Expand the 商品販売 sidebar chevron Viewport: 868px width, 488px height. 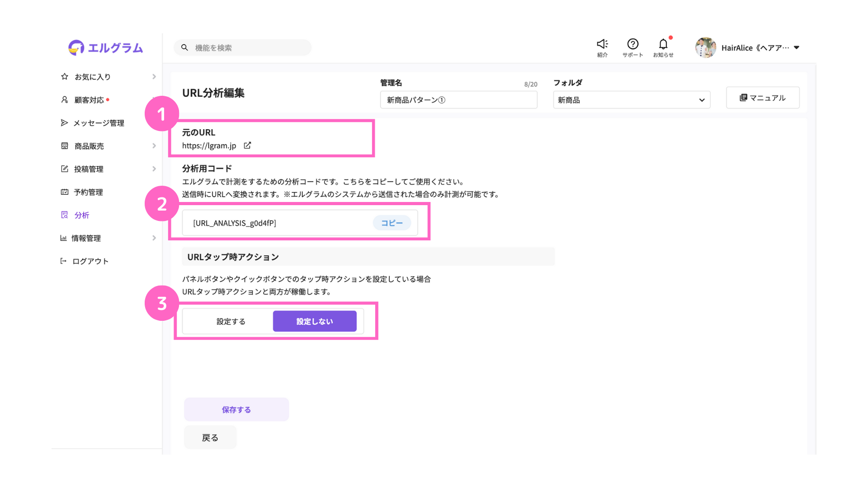pos(154,146)
